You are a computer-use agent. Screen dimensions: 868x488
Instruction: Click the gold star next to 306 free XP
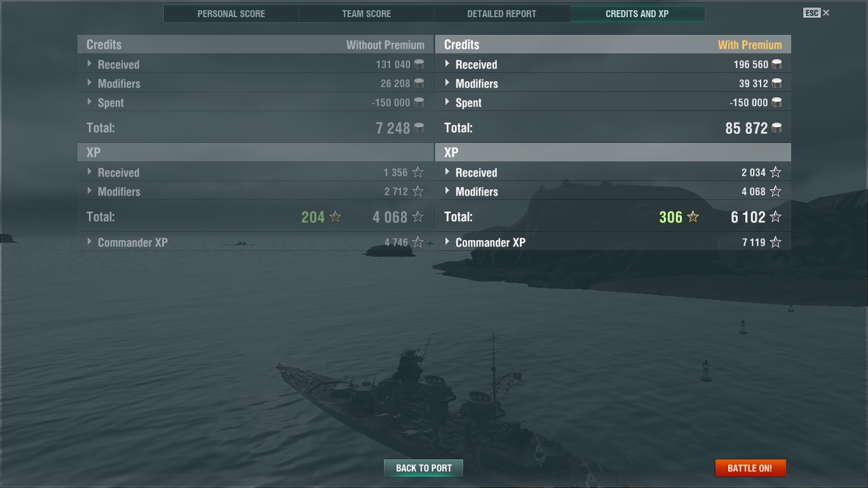693,217
